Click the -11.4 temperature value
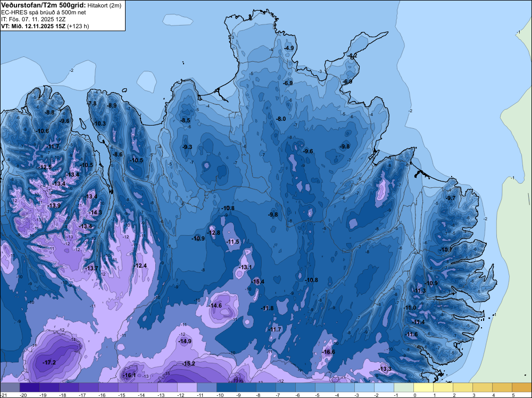The width and height of the screenshot is (532, 398). [x=419, y=322]
